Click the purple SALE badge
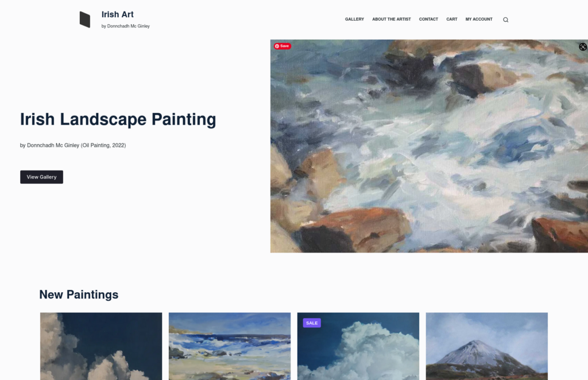 tap(312, 323)
